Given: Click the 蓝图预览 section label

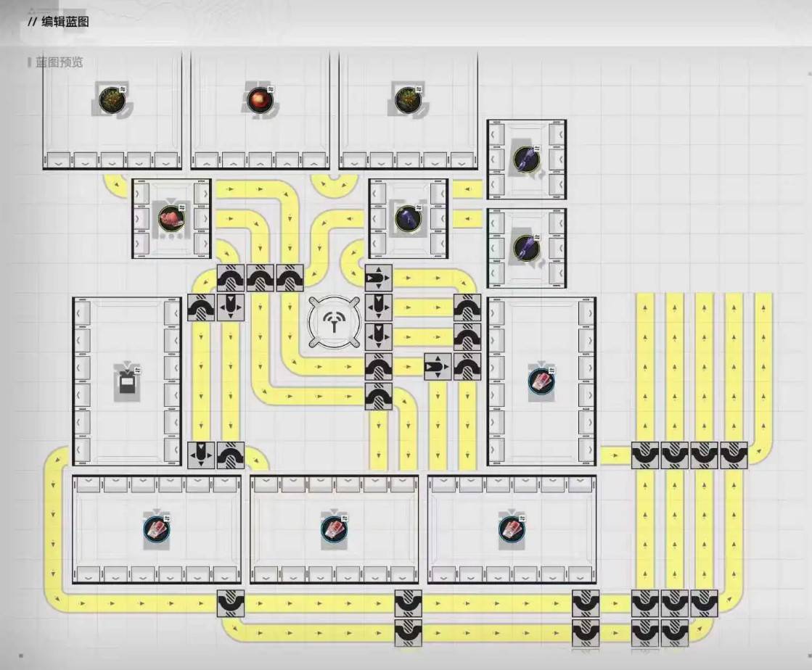Looking at the screenshot, I should click(x=60, y=62).
